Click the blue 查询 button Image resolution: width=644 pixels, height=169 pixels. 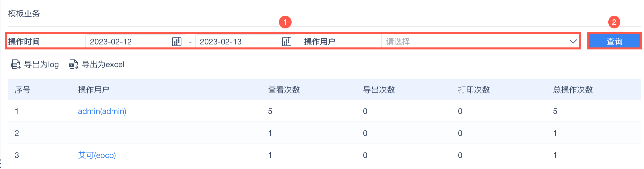(614, 41)
